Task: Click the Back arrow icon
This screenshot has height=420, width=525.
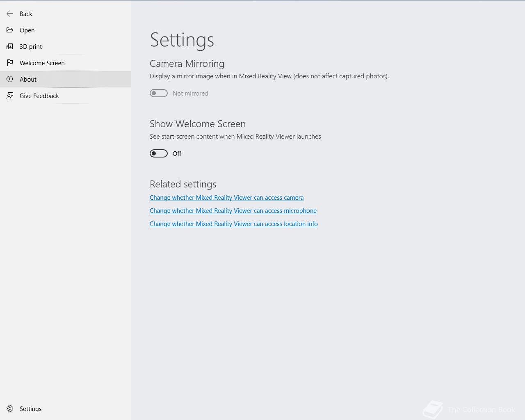Action: click(x=10, y=14)
